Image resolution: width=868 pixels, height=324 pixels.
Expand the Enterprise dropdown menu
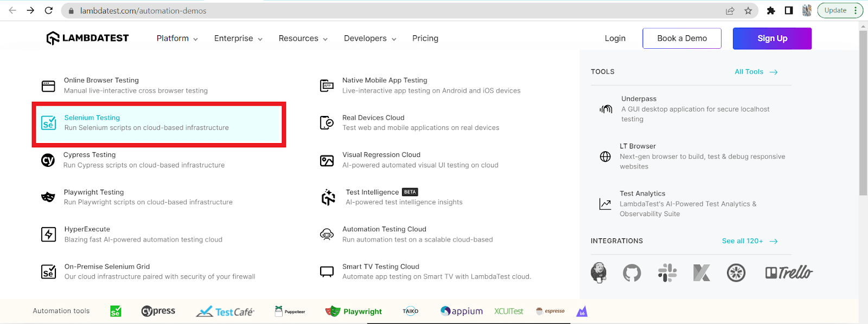[x=238, y=38]
